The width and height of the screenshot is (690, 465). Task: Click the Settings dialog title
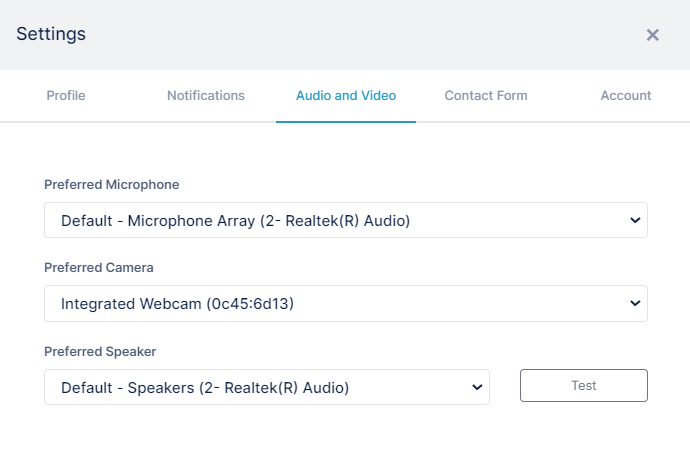[51, 34]
